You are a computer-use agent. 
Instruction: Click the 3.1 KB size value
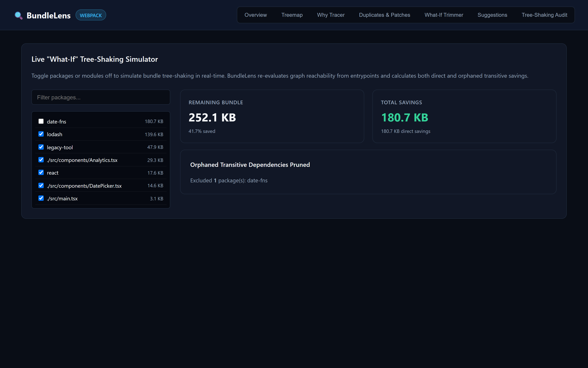156,199
